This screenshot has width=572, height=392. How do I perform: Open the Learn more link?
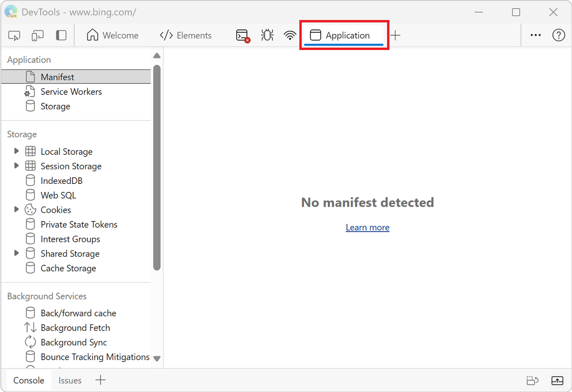368,228
